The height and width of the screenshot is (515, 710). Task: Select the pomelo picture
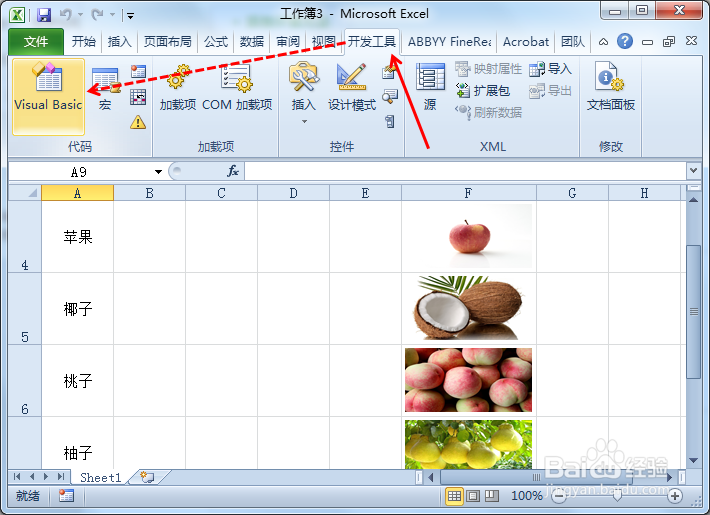[469, 444]
